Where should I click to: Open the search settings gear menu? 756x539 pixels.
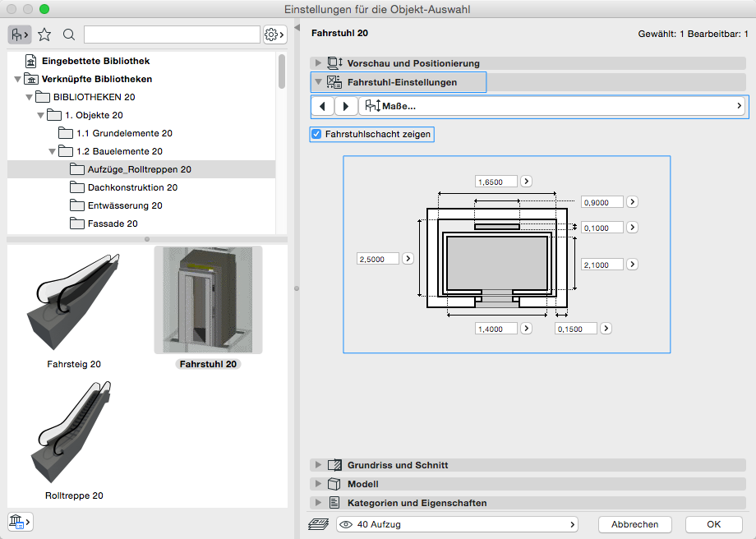(274, 35)
